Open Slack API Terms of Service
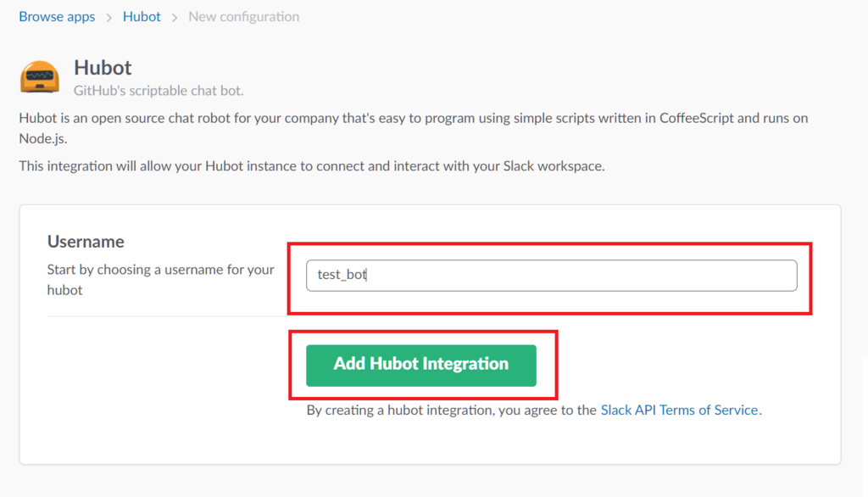Viewport: 868px width, 497px height. [x=679, y=410]
